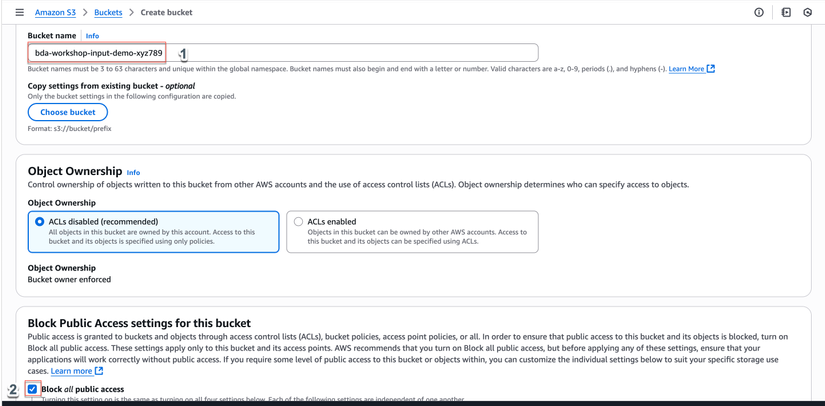Open the hamburger navigation menu
Screen dimensions: 825x406
point(19,12)
